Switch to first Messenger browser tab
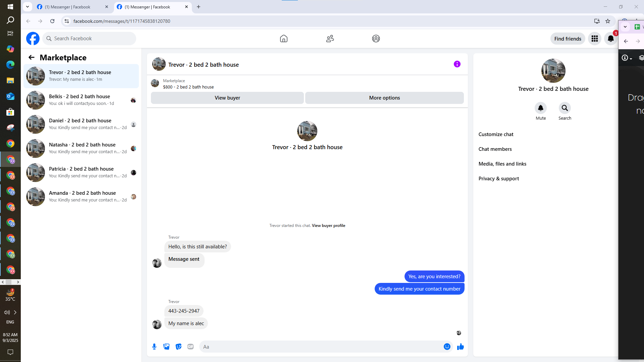The width and height of the screenshot is (644, 362). click(72, 7)
